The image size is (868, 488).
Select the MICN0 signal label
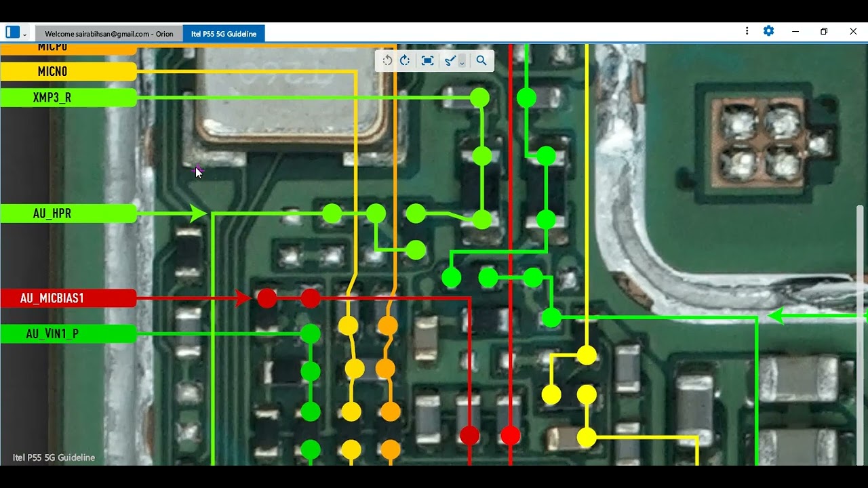click(68, 71)
